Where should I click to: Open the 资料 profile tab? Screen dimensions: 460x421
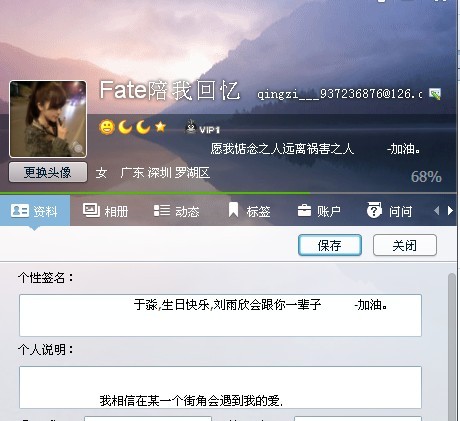(x=35, y=211)
